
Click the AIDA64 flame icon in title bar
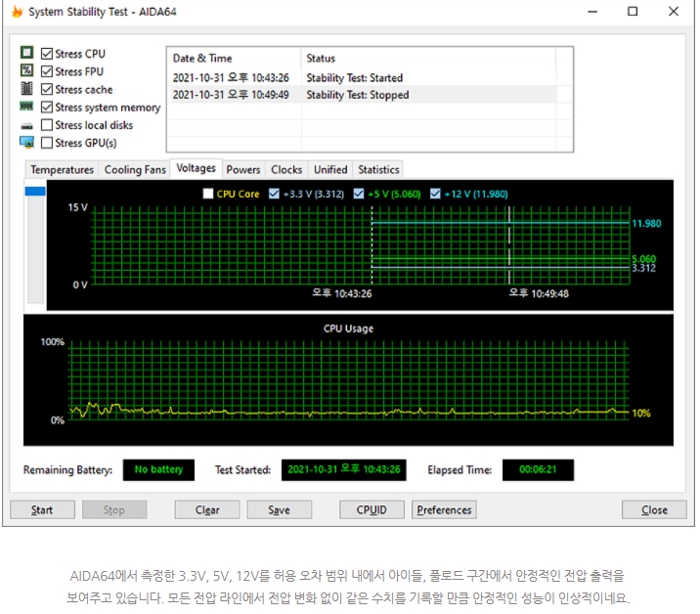[17, 11]
